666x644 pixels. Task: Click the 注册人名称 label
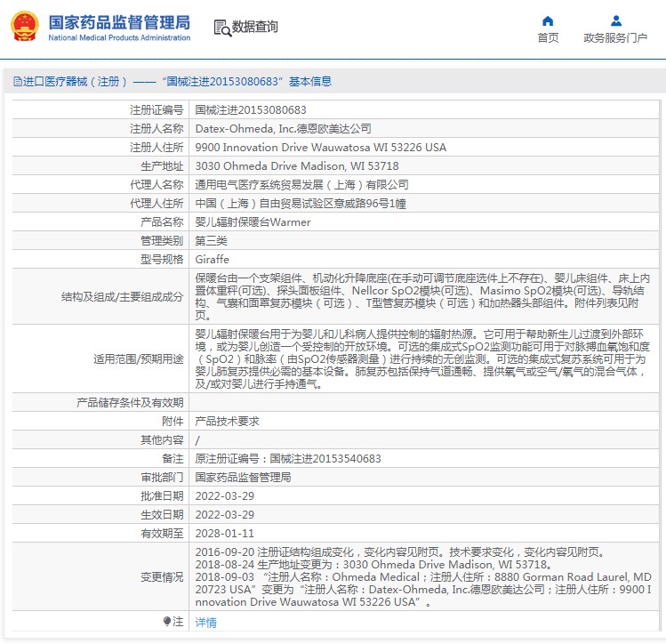click(x=156, y=129)
